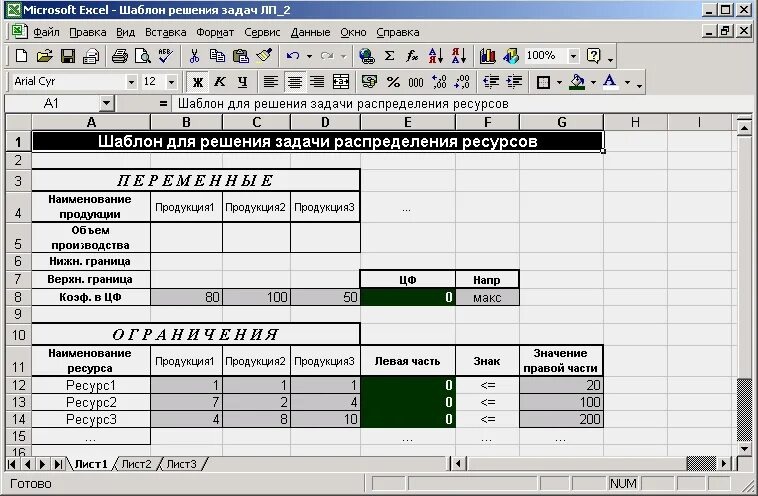The image size is (758, 496).
Task: Toggle Italic formatting К button
Action: (220, 82)
